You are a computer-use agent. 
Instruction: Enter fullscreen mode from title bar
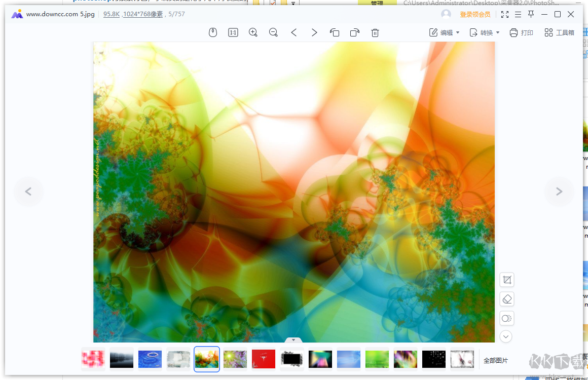click(505, 14)
